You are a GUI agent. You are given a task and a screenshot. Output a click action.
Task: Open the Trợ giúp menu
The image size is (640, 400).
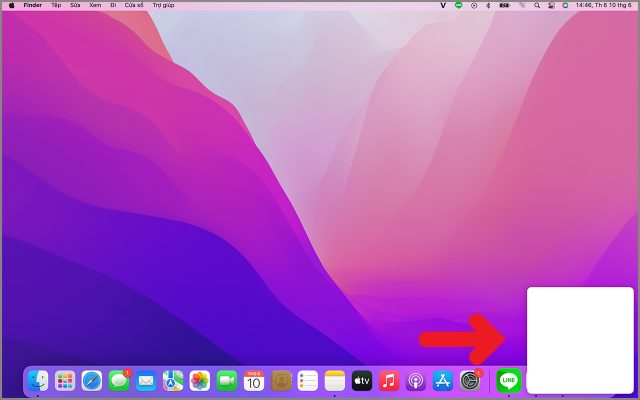coord(163,5)
